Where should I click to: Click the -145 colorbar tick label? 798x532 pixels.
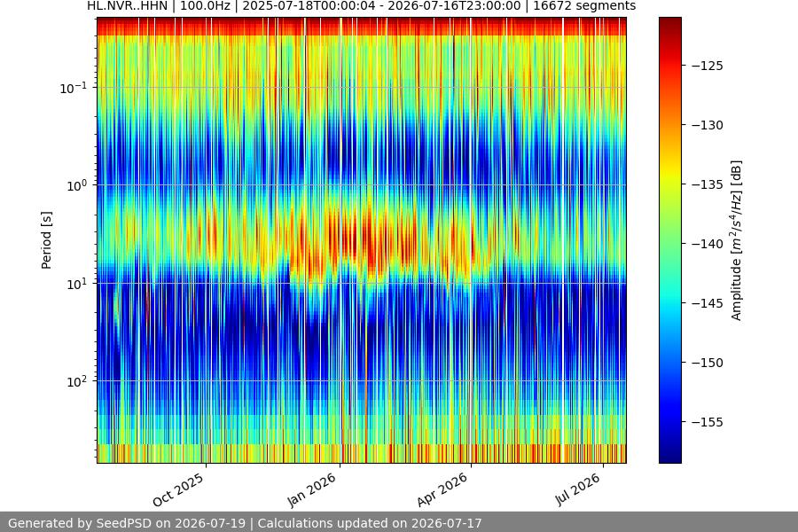708,303
